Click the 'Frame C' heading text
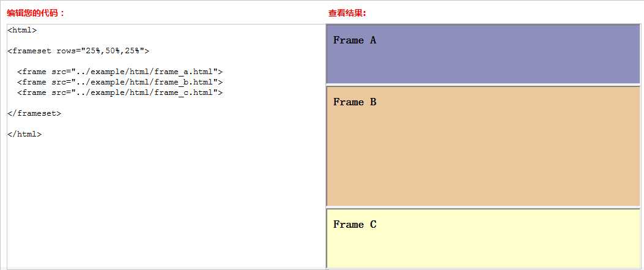 pyautogui.click(x=355, y=224)
